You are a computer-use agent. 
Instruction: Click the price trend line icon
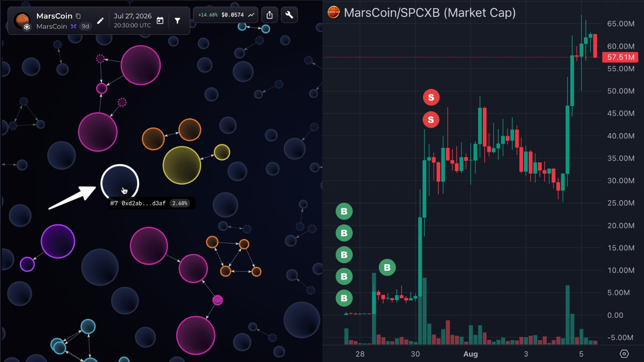click(251, 15)
